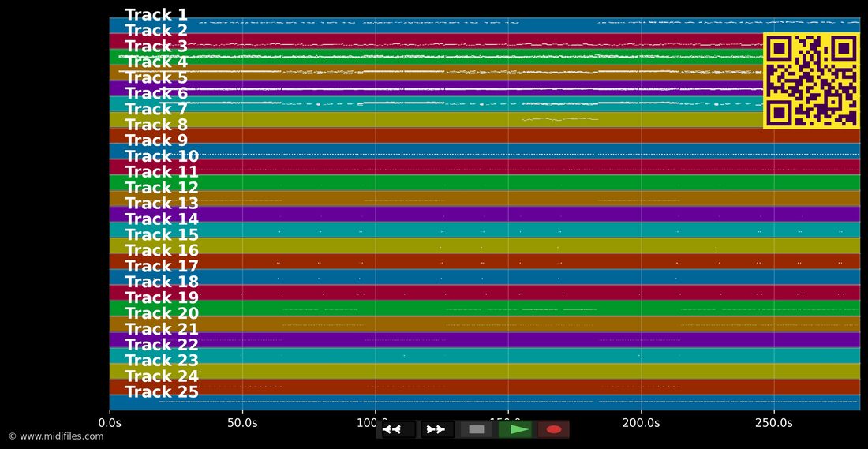
Task: Select the Track 21 label
Action: pos(162,329)
